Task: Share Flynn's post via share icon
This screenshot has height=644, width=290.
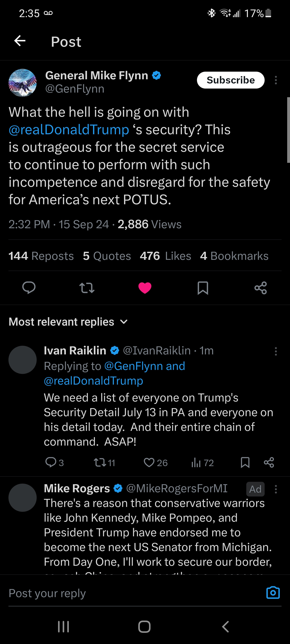Action: [x=260, y=288]
